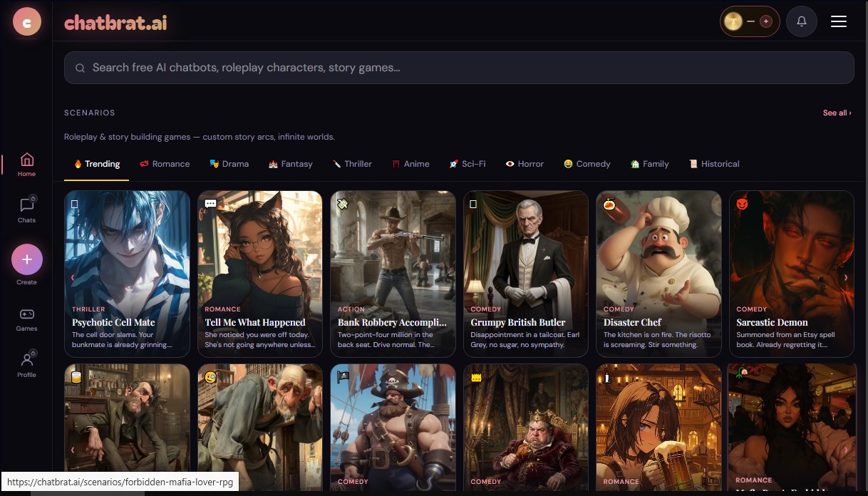Open the Sarcastic Demon scenario card
868x496 pixels.
(792, 274)
